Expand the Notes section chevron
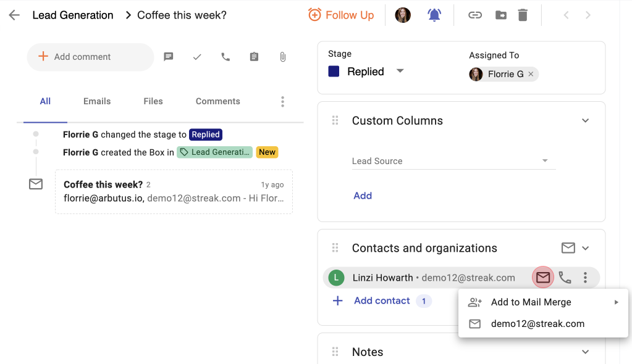632x364 pixels. click(x=585, y=352)
